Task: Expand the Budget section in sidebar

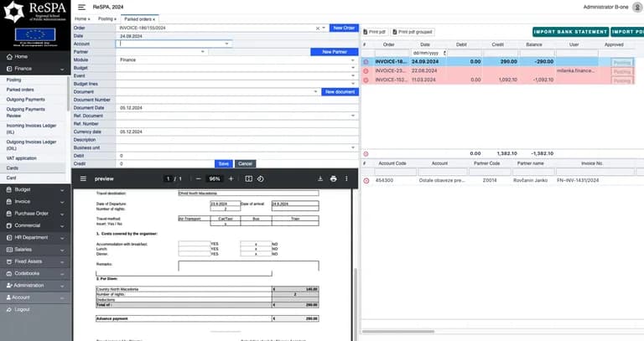Action: [35, 189]
